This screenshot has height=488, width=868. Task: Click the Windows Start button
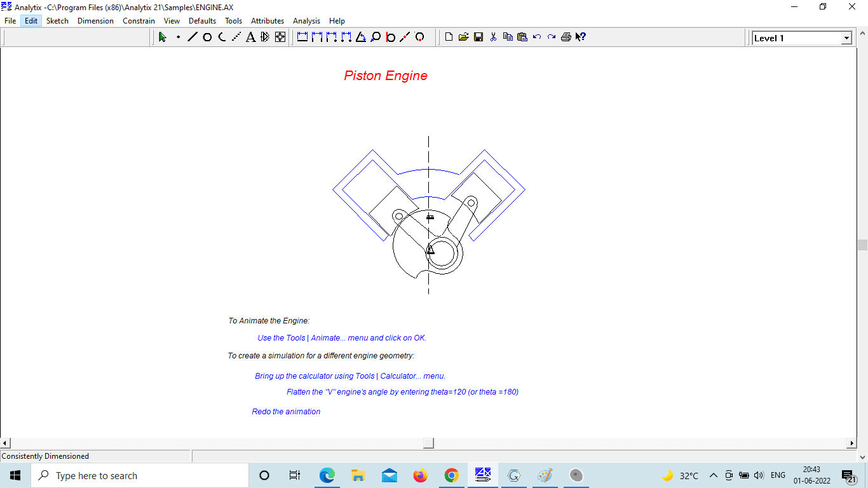(x=15, y=475)
